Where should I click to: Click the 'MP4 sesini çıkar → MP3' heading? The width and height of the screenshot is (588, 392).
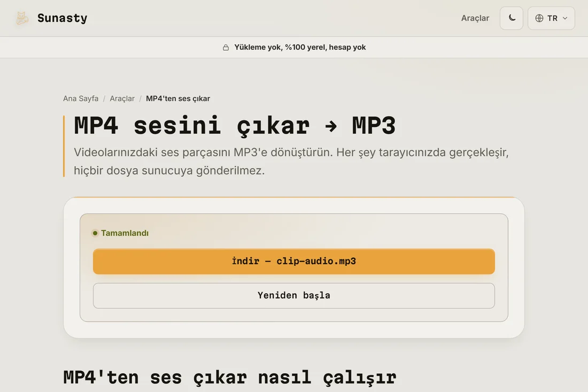point(235,126)
